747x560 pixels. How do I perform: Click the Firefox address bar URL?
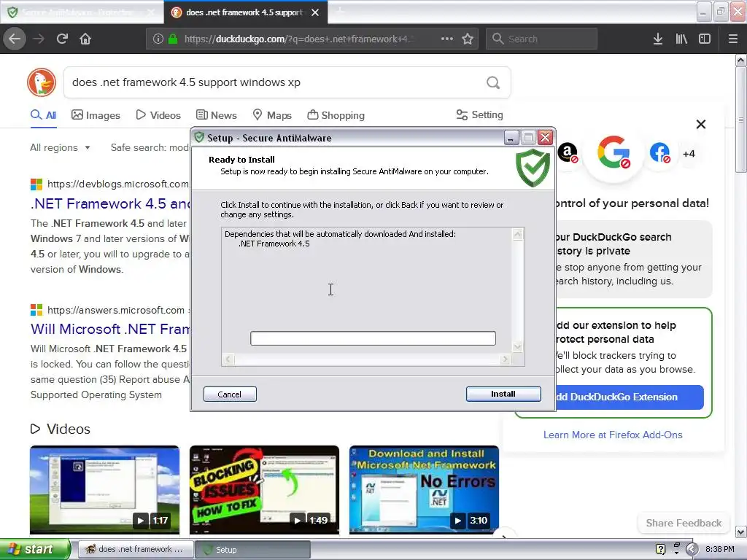point(299,39)
